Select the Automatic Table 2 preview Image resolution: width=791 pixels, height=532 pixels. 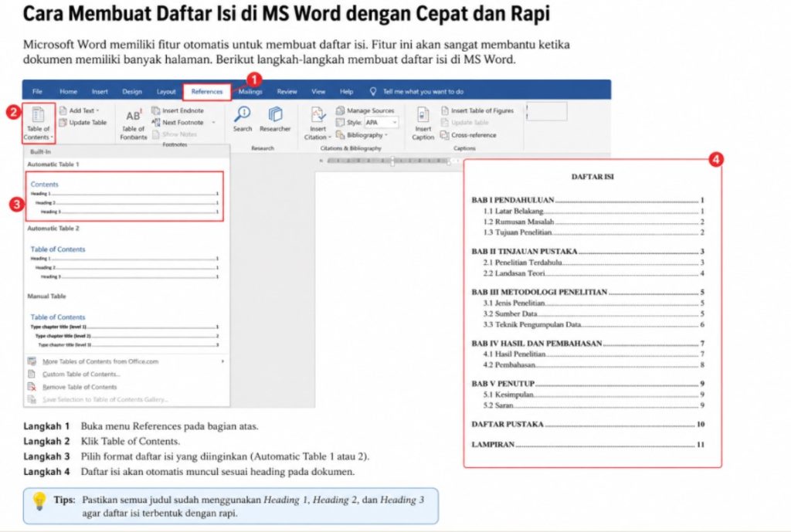click(124, 263)
